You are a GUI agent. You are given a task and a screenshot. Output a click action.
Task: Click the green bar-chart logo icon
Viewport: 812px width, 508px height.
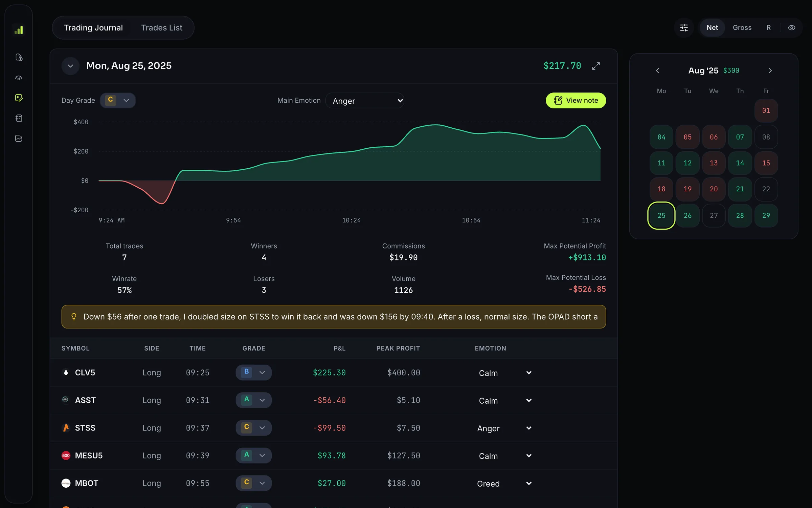19,30
